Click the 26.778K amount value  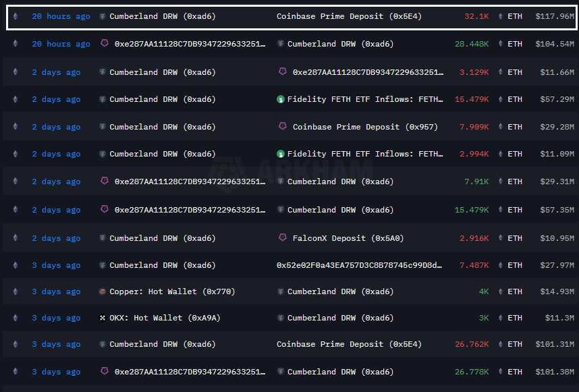coord(472,372)
